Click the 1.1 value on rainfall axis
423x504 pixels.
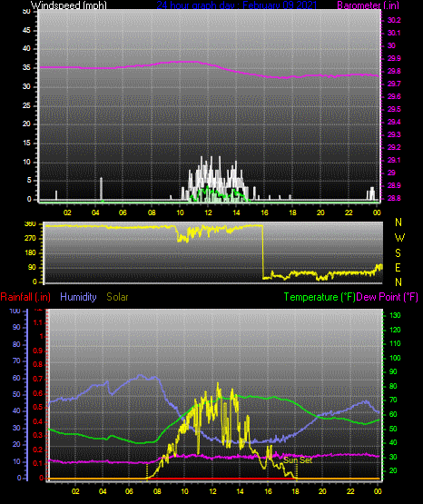click(x=38, y=322)
